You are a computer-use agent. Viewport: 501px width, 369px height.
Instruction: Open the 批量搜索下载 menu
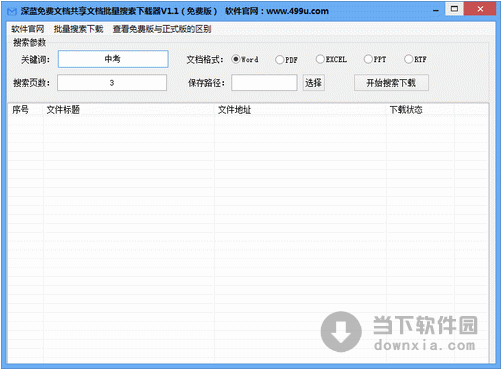(78, 29)
